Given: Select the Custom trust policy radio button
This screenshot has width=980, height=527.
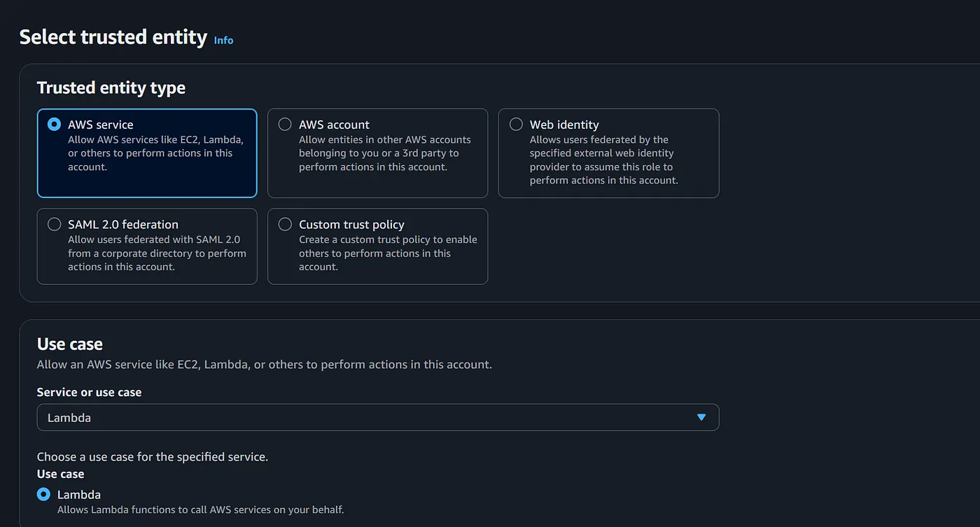Looking at the screenshot, I should (x=285, y=225).
